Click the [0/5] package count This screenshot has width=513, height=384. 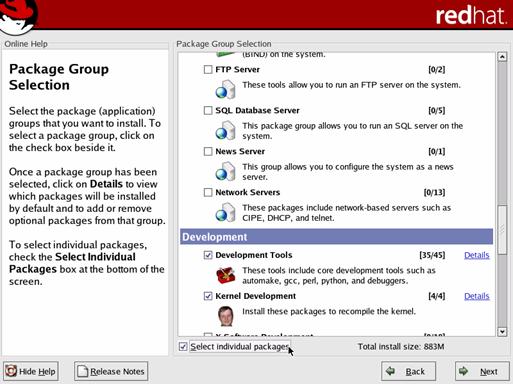[437, 110]
